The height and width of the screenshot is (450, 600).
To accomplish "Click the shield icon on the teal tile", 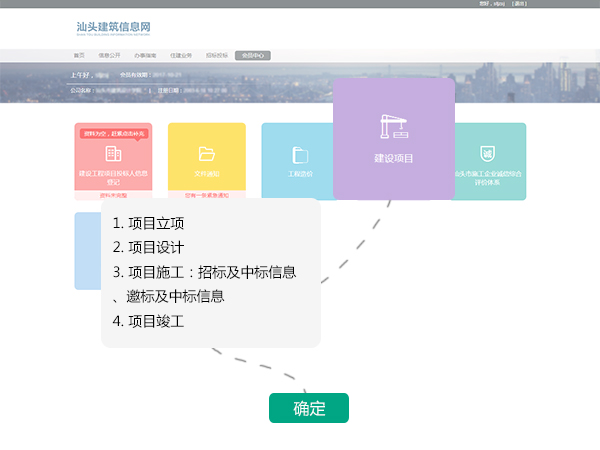I will coord(487,153).
